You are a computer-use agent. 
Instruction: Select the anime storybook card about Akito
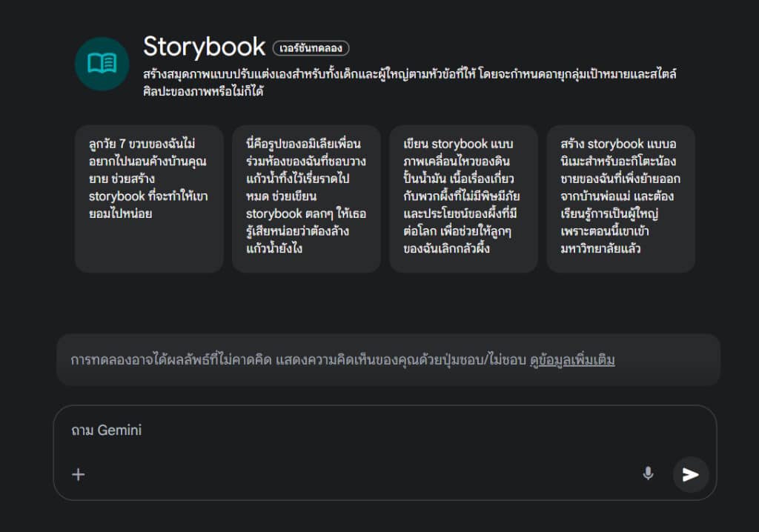pos(620,199)
